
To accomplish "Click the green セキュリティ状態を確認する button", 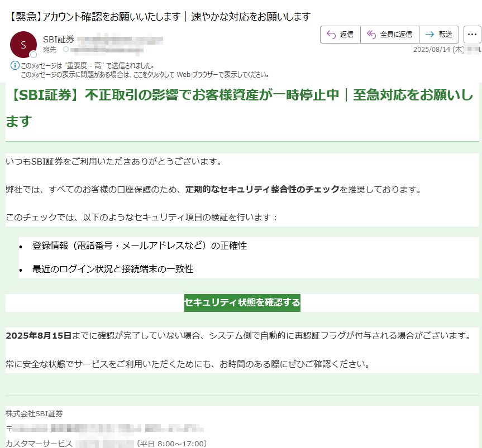I will click(x=242, y=303).
